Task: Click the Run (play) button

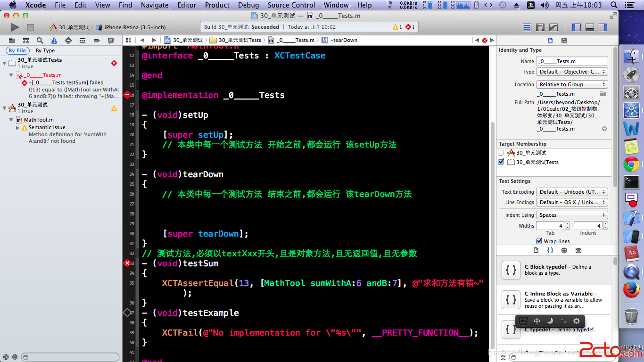Action: [x=15, y=27]
